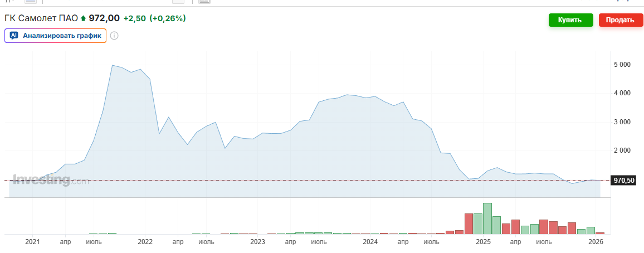Click the 2021 label on time axis
The height and width of the screenshot is (253, 644).
[x=32, y=242]
